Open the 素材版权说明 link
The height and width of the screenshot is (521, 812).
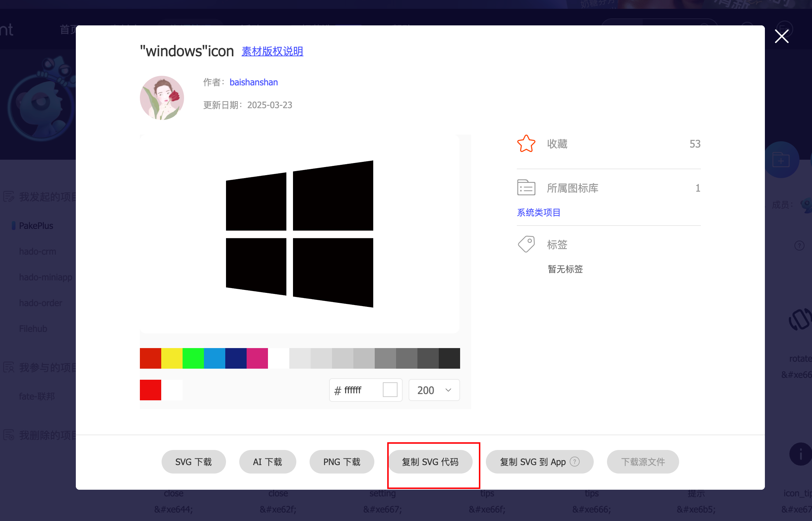tap(272, 51)
